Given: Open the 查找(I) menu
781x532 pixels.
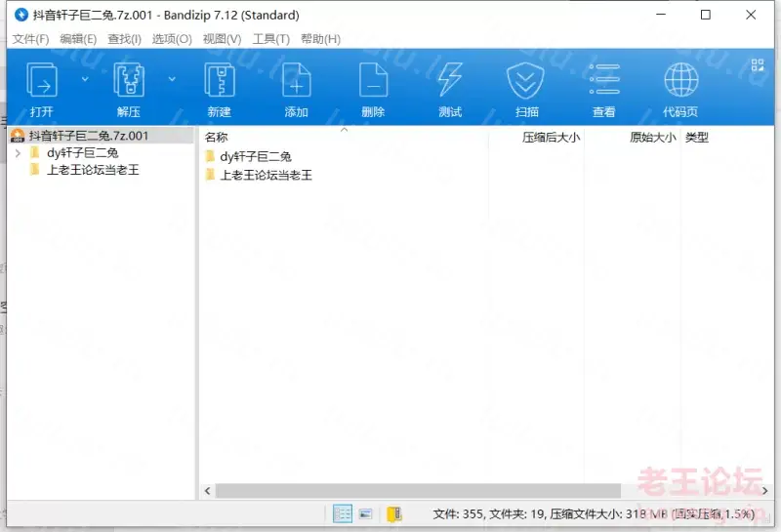Looking at the screenshot, I should click(x=125, y=39).
